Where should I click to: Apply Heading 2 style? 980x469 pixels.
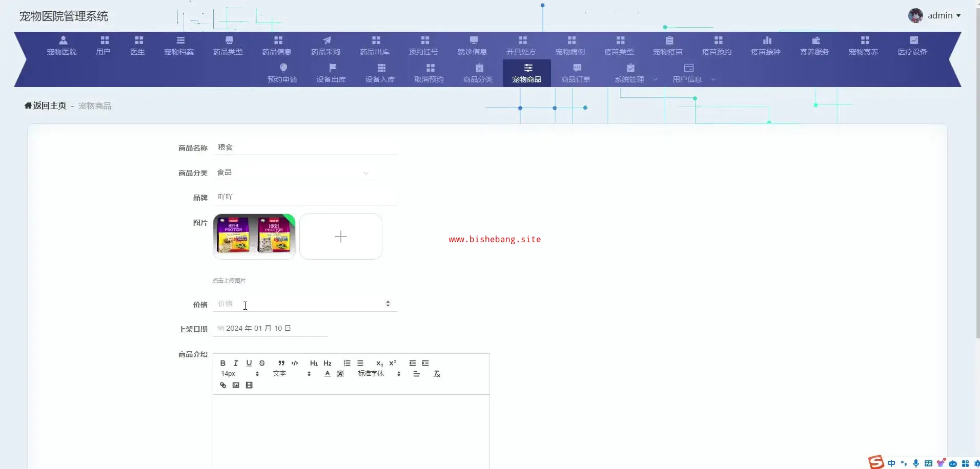pos(328,363)
